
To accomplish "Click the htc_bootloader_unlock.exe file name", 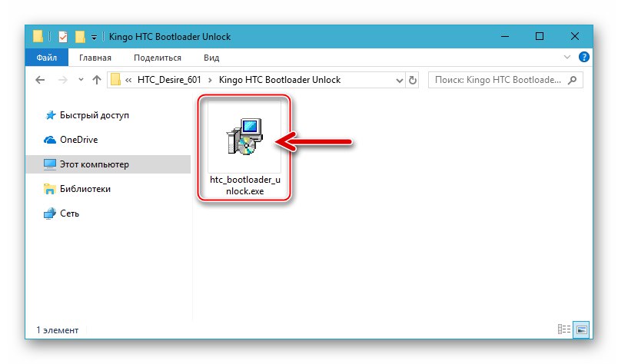I will click(244, 185).
